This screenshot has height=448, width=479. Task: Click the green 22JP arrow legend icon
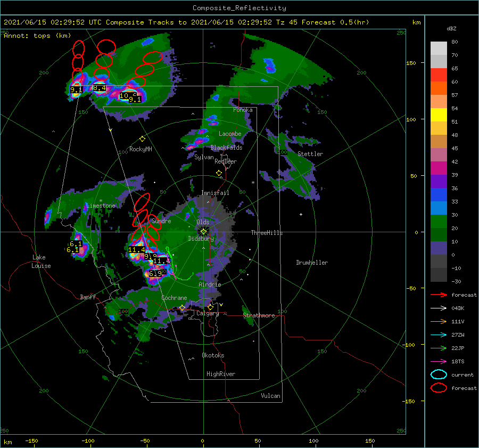[439, 348]
